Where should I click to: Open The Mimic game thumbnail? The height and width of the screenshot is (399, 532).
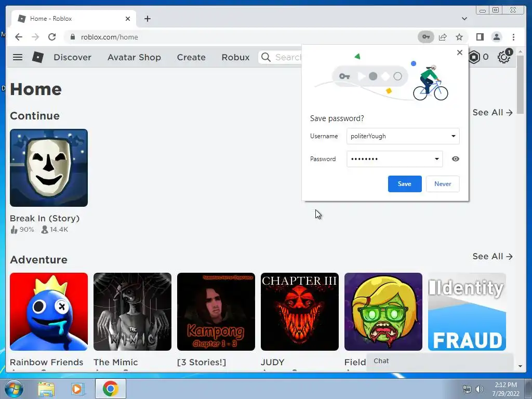click(x=132, y=312)
